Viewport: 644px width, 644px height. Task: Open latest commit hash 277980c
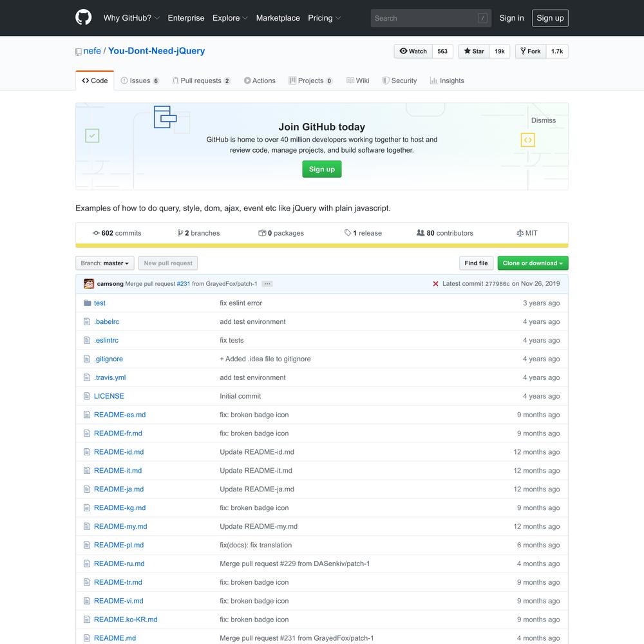(x=497, y=284)
